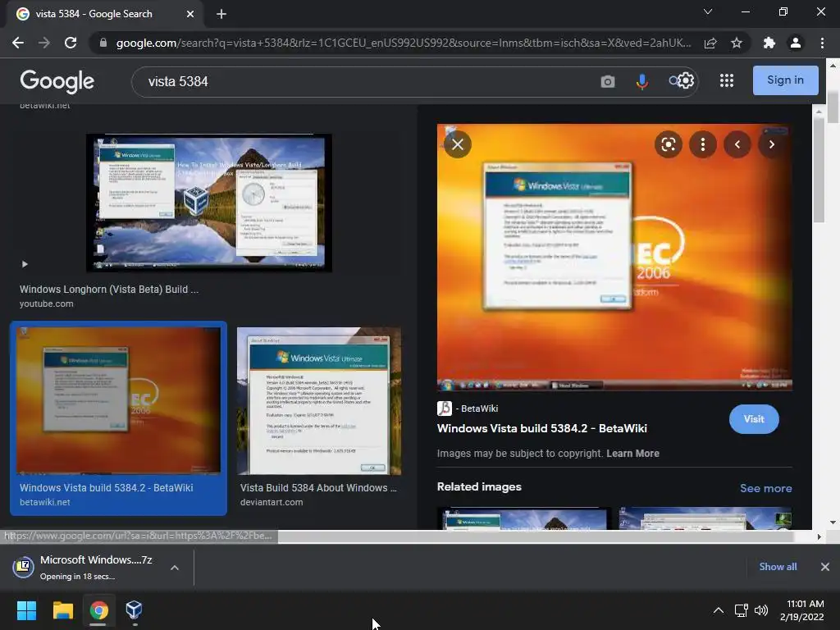The height and width of the screenshot is (630, 840).
Task: Open the Google apps grid
Action: [727, 80]
